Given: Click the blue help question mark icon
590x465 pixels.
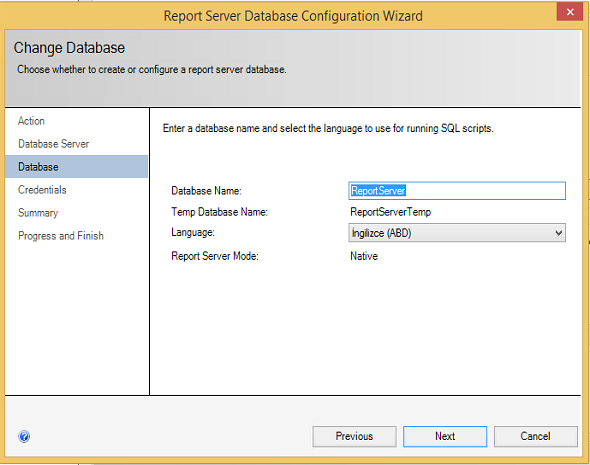Looking at the screenshot, I should pos(24,436).
